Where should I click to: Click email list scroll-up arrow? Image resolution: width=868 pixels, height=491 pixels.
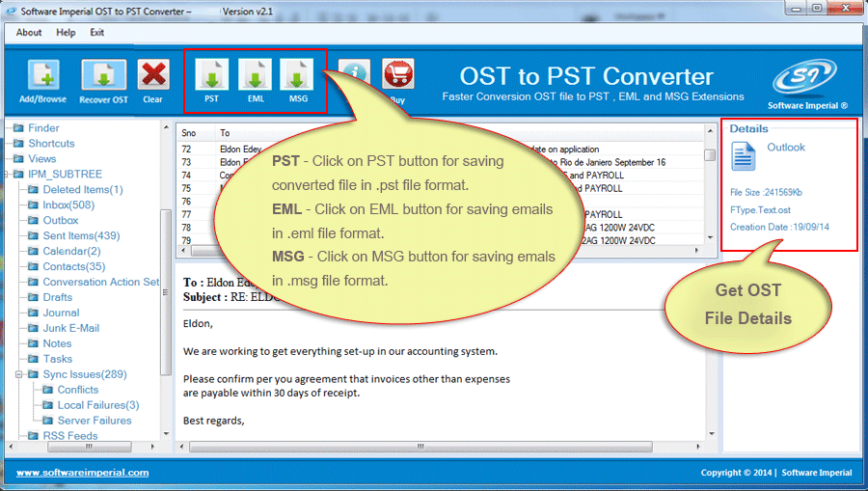pos(710,130)
